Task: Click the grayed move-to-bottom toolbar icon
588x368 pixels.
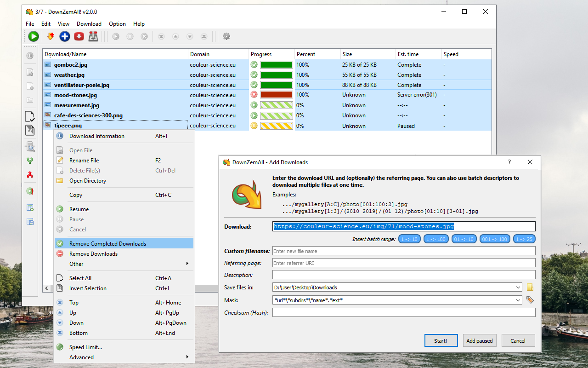Action: coord(204,36)
